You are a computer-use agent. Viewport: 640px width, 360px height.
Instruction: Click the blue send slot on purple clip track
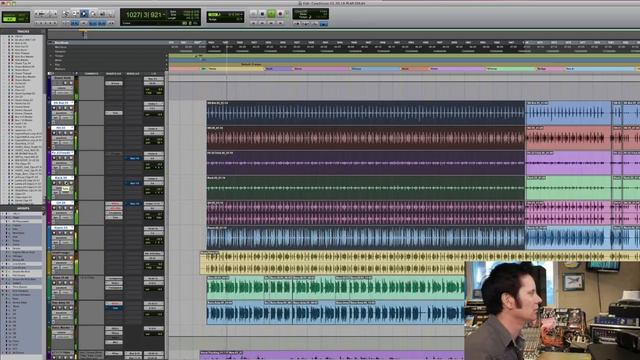click(133, 158)
